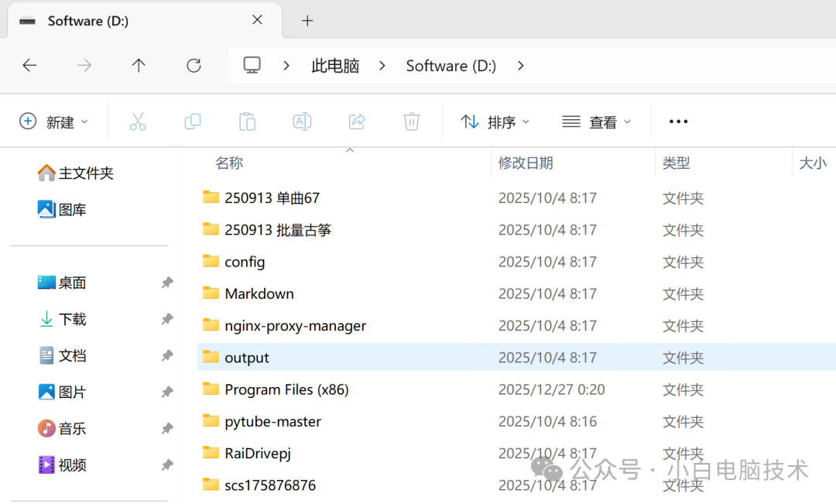The width and height of the screenshot is (836, 504).
Task: Click the Paste clipboard icon
Action: [x=247, y=122]
